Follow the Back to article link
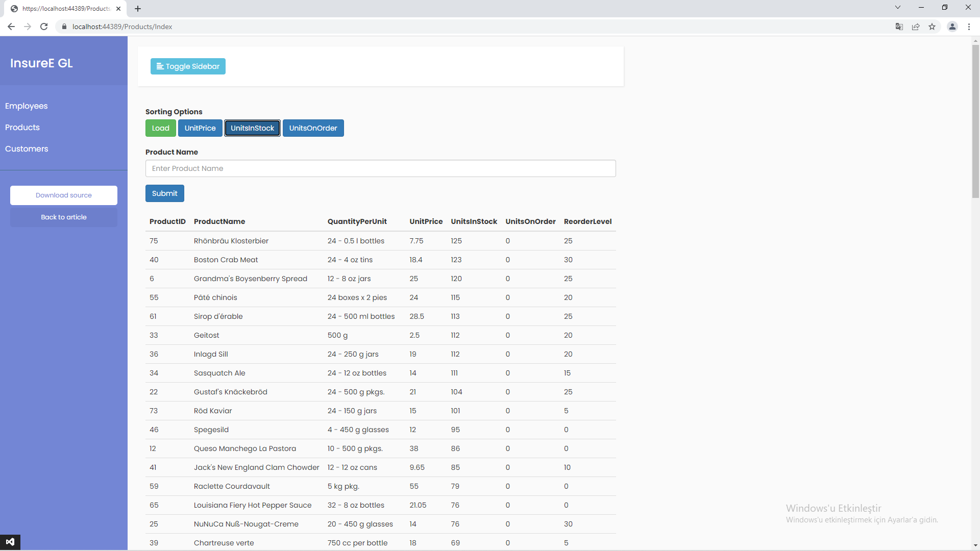 63,217
